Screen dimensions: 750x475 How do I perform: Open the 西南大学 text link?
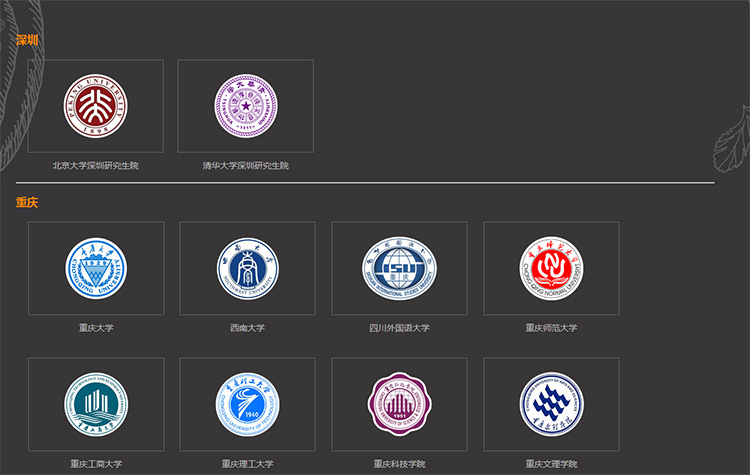(x=248, y=328)
